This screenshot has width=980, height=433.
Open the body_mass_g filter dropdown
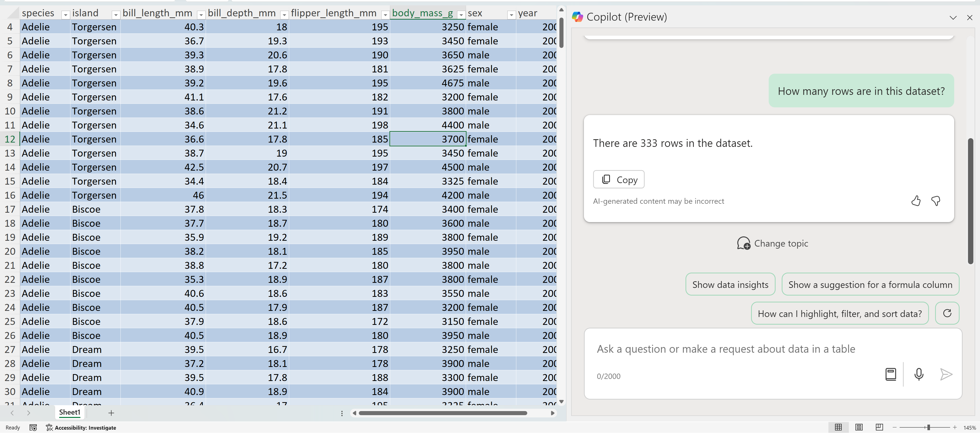point(461,15)
